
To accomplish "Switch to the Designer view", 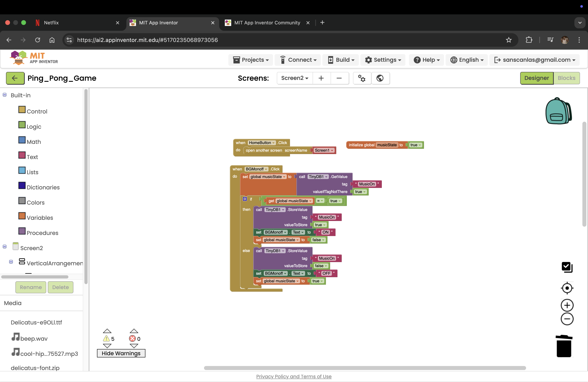I will tap(536, 78).
